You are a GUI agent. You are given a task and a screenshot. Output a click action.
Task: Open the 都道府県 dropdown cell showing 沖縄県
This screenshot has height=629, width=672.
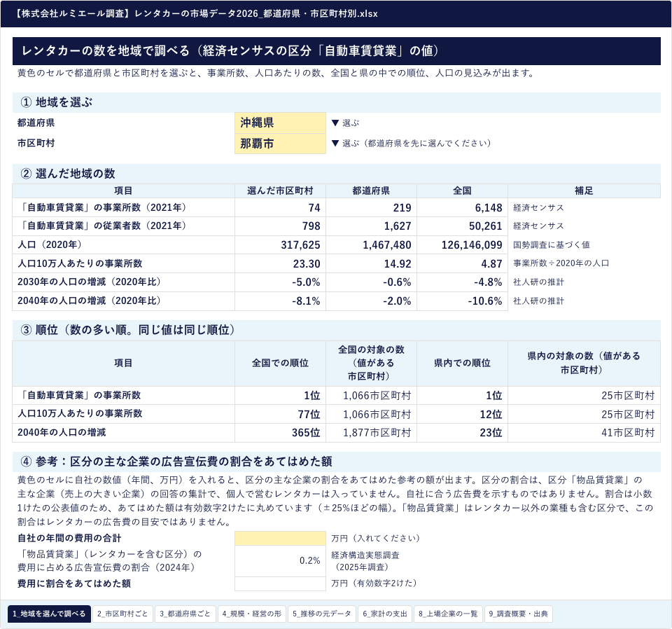pyautogui.click(x=280, y=123)
